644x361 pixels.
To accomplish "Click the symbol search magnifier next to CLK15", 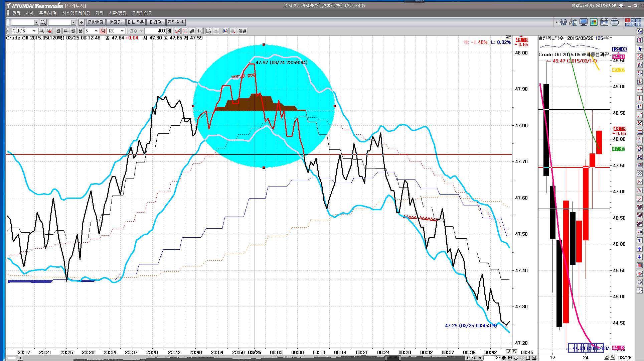I will 42,31.
